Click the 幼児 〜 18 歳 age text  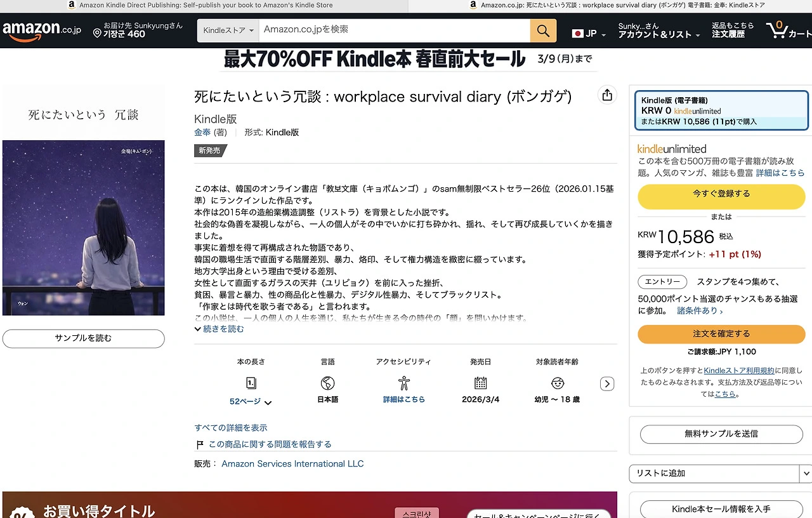[x=558, y=400]
